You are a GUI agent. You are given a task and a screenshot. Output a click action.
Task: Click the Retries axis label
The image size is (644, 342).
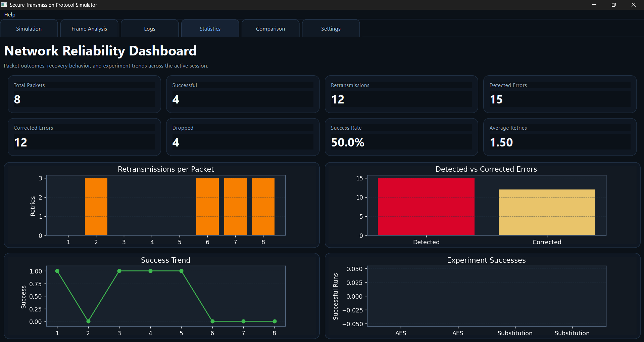pyautogui.click(x=33, y=206)
